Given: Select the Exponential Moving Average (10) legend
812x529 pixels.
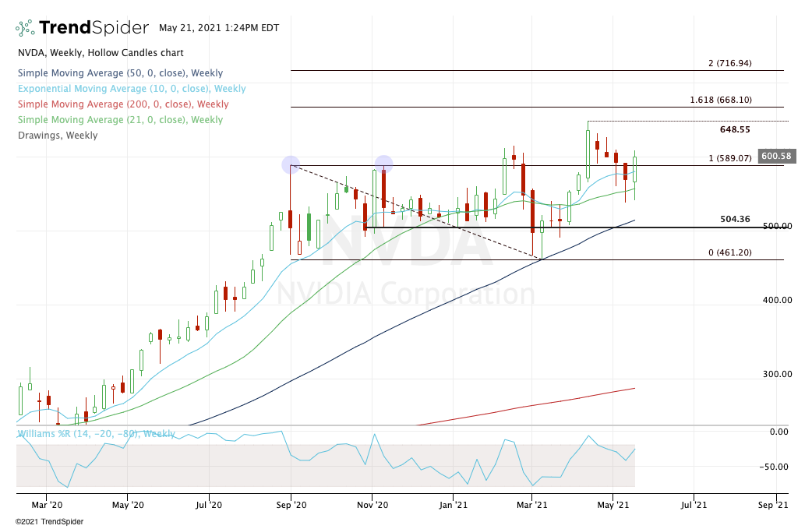Looking at the screenshot, I should coord(132,89).
